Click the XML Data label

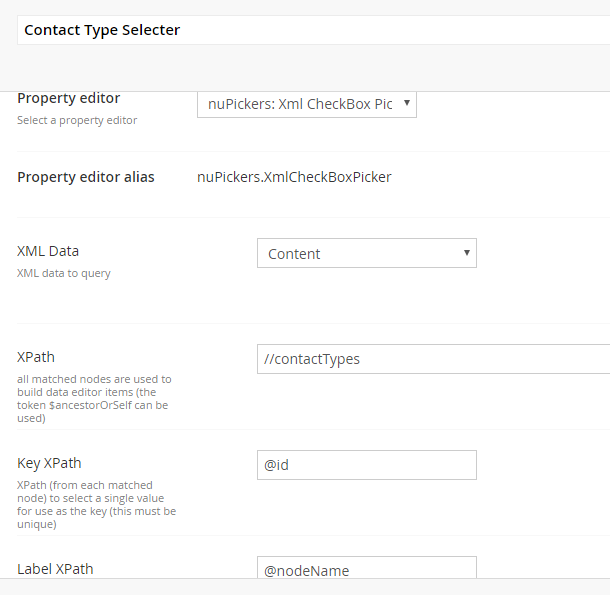coord(48,252)
